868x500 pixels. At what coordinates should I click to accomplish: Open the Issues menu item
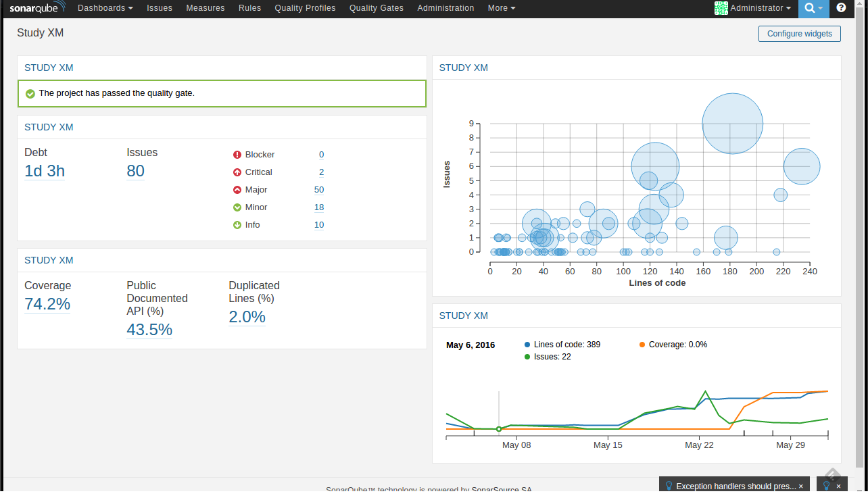tap(160, 8)
